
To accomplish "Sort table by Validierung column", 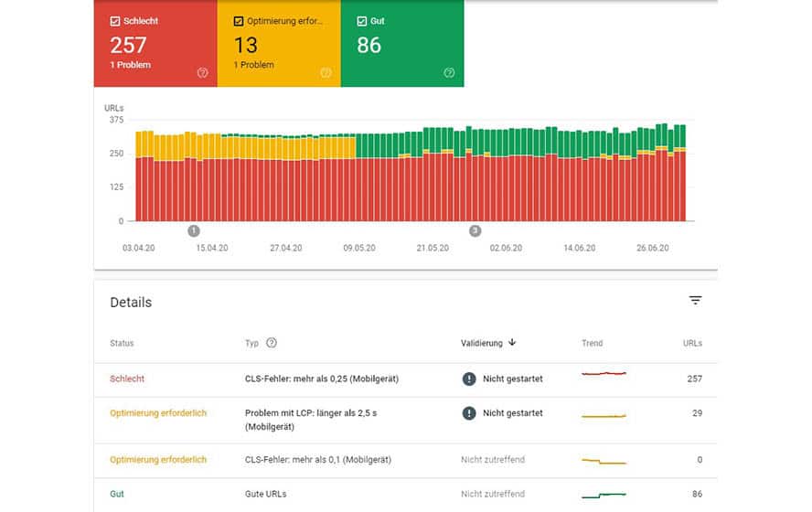I will click(482, 343).
